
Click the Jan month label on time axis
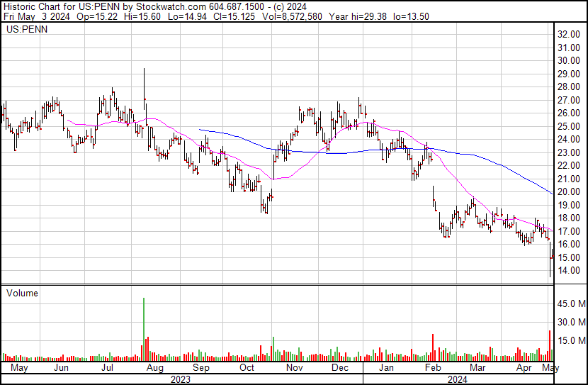coord(386,368)
